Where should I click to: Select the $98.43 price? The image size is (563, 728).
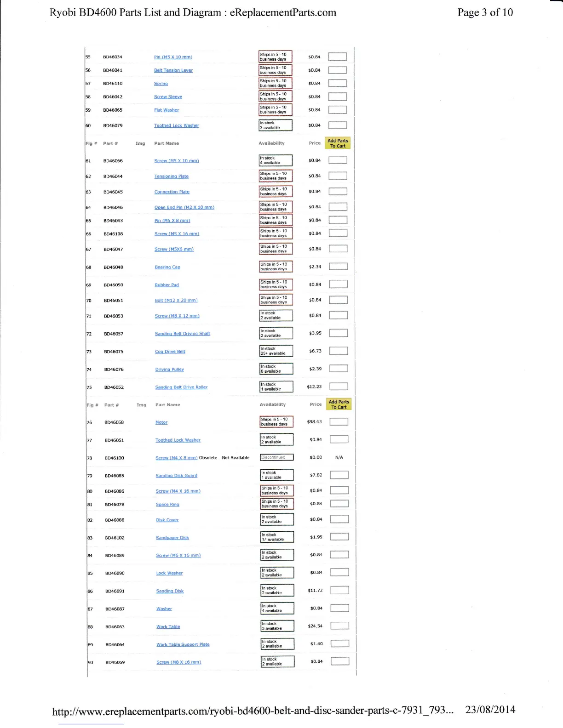point(315,422)
